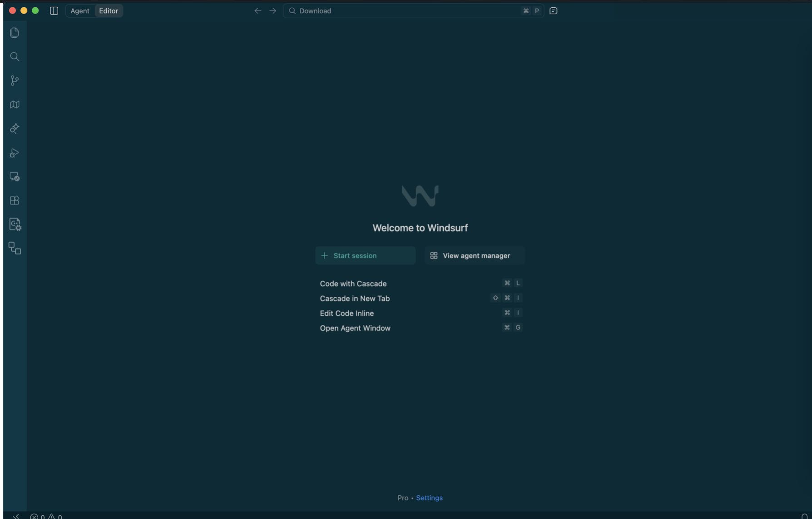Open the Search icon in activity bar
812x519 pixels.
pos(15,57)
